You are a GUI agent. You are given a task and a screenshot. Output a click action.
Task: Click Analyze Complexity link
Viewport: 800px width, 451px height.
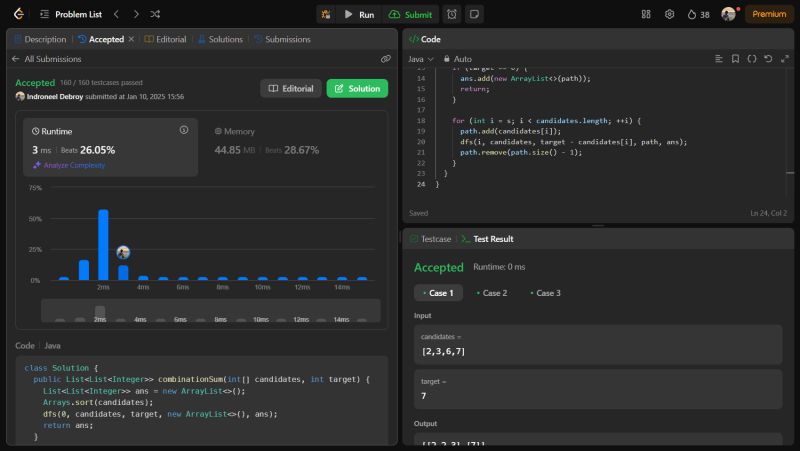click(69, 165)
